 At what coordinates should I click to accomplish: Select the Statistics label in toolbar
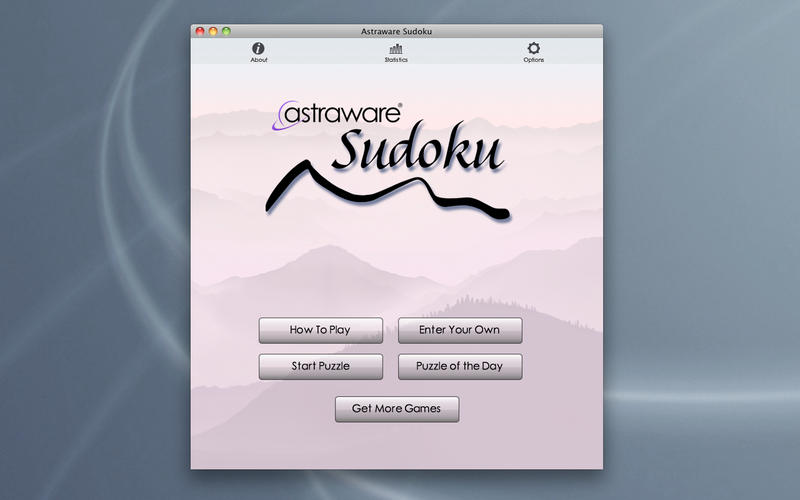tap(396, 60)
